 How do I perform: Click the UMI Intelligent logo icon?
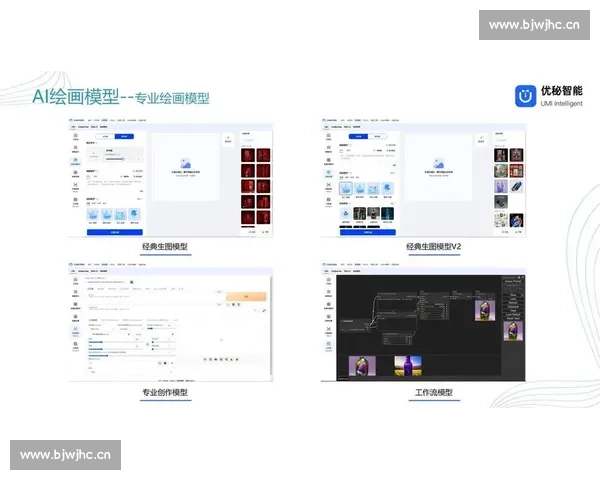tap(524, 96)
